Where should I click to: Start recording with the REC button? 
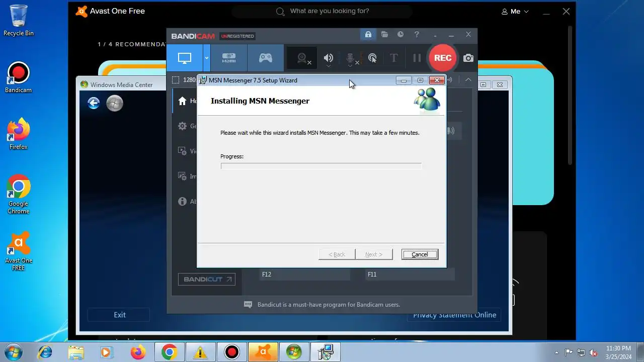point(443,58)
